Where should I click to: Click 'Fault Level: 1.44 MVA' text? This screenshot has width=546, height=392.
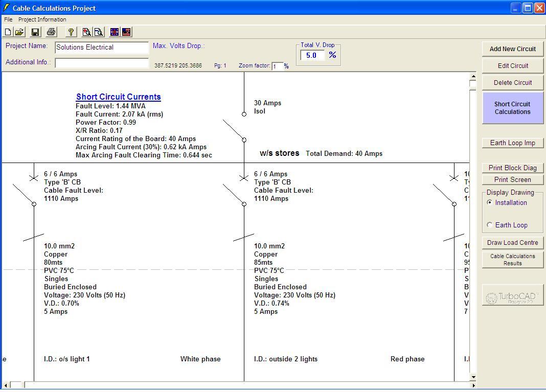coord(110,106)
